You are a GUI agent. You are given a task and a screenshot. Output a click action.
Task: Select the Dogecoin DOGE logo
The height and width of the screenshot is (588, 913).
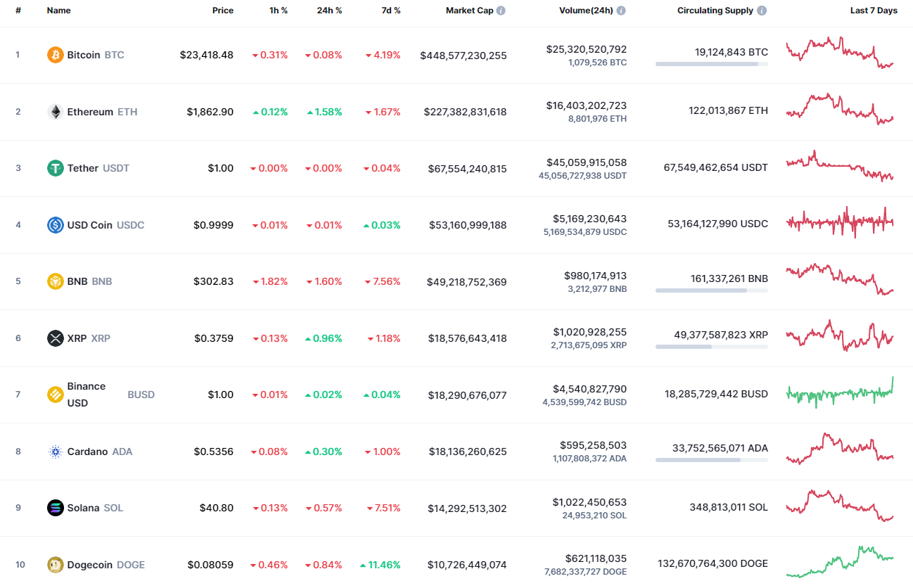tap(54, 564)
